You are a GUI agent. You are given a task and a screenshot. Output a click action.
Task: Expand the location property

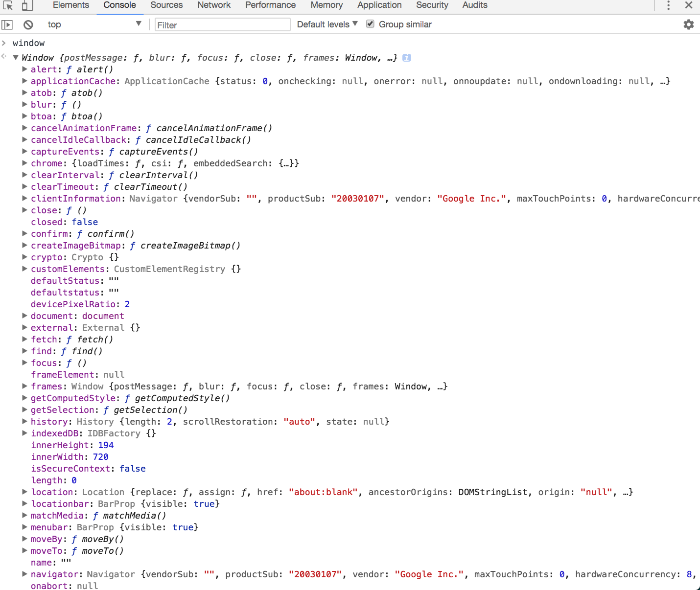(x=24, y=492)
